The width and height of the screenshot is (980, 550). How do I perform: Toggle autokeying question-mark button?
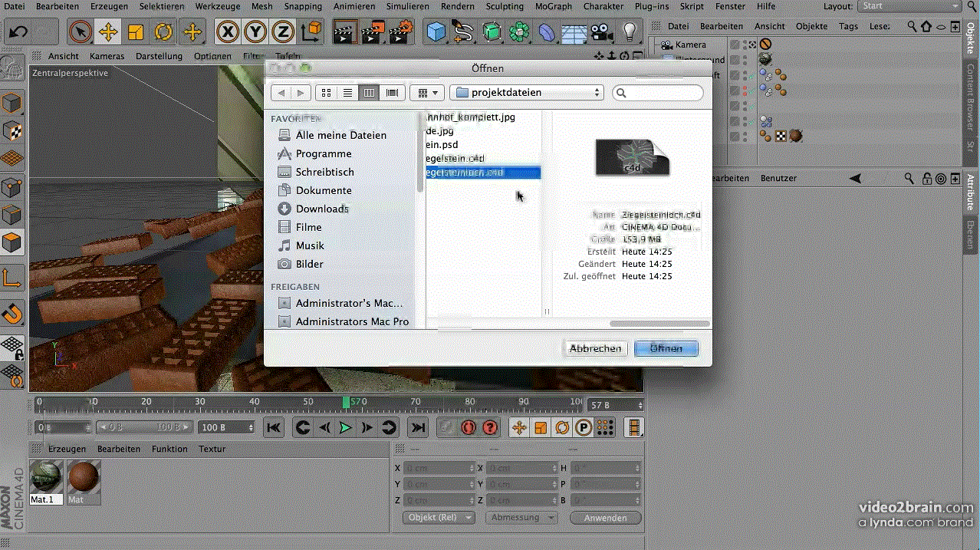pyautogui.click(x=490, y=427)
